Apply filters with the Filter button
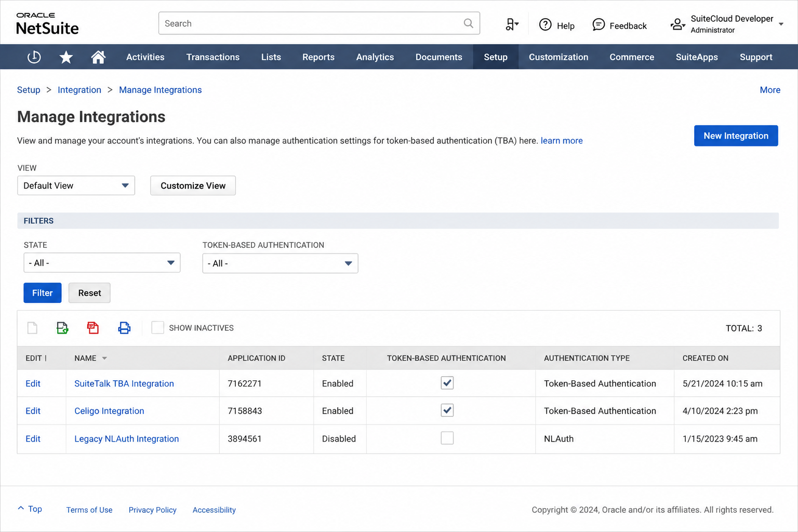The width and height of the screenshot is (798, 532). click(43, 293)
